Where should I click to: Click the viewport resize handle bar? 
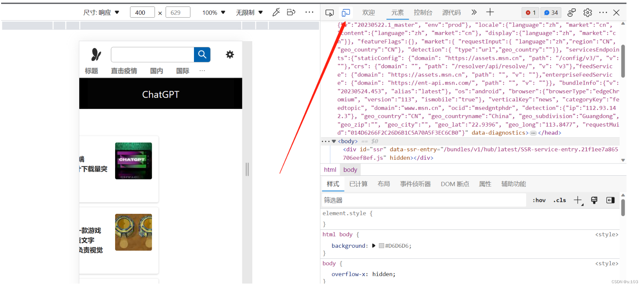247,169
